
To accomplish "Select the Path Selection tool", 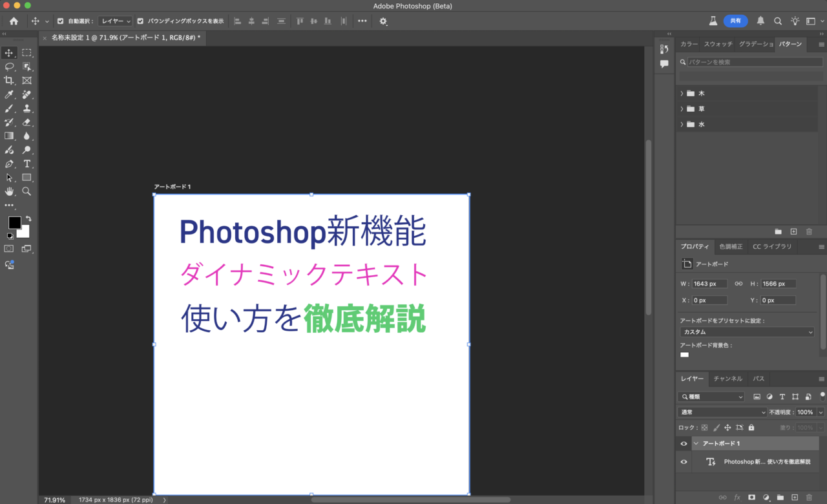I will pyautogui.click(x=9, y=178).
